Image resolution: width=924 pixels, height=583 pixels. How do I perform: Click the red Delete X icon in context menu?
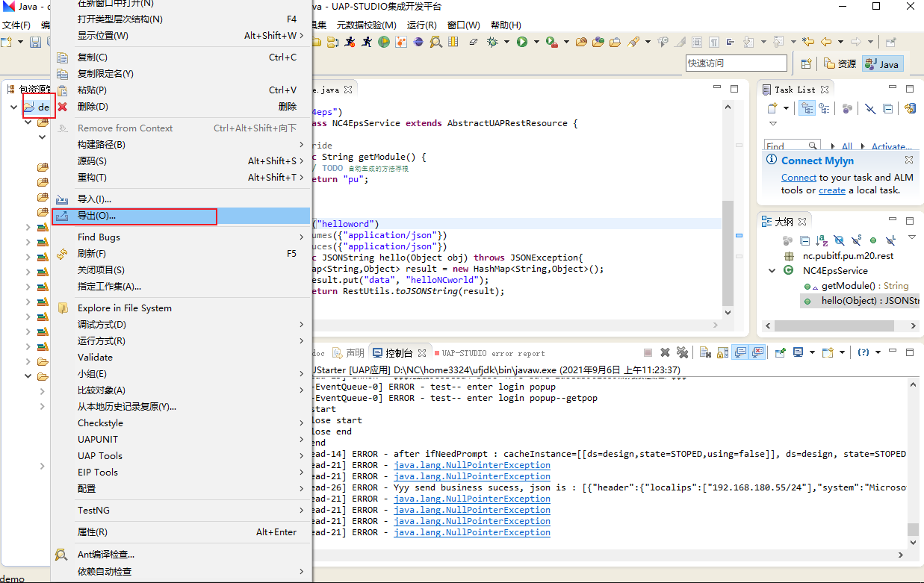pos(63,107)
